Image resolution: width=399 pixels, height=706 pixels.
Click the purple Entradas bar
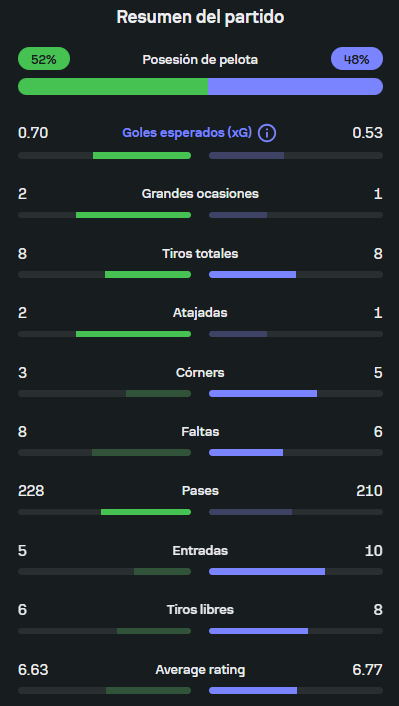(x=267, y=571)
